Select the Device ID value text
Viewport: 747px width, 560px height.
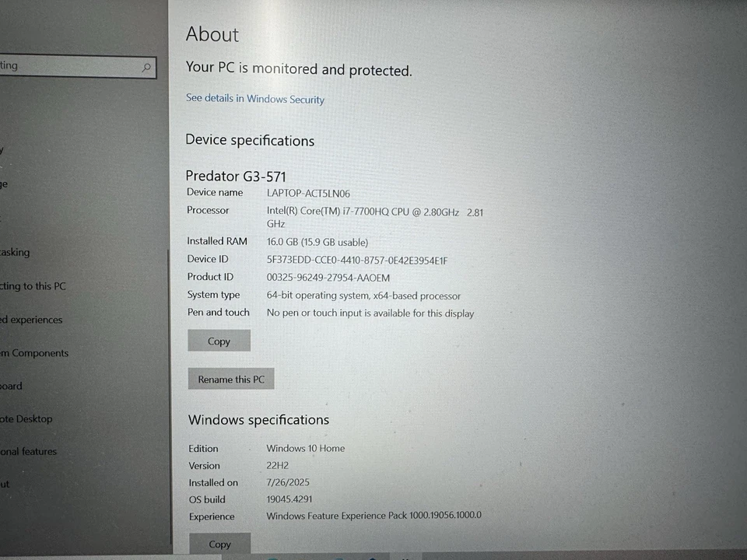point(357,260)
